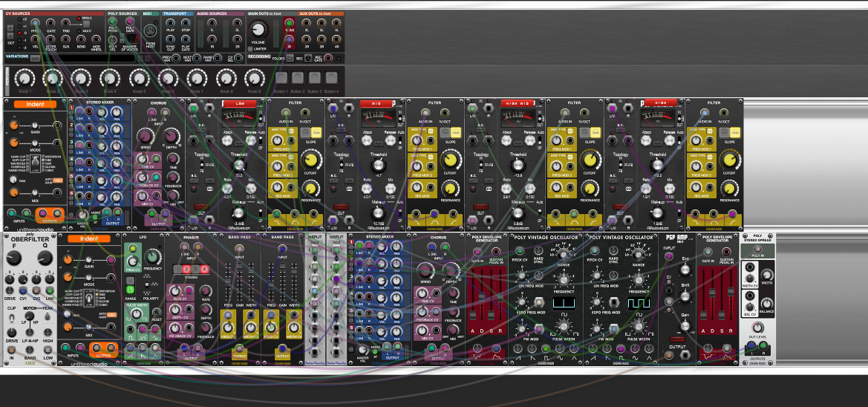This screenshot has width=868, height=407.
Task: Click the Oberfilter F knob
Action: (x=14, y=258)
